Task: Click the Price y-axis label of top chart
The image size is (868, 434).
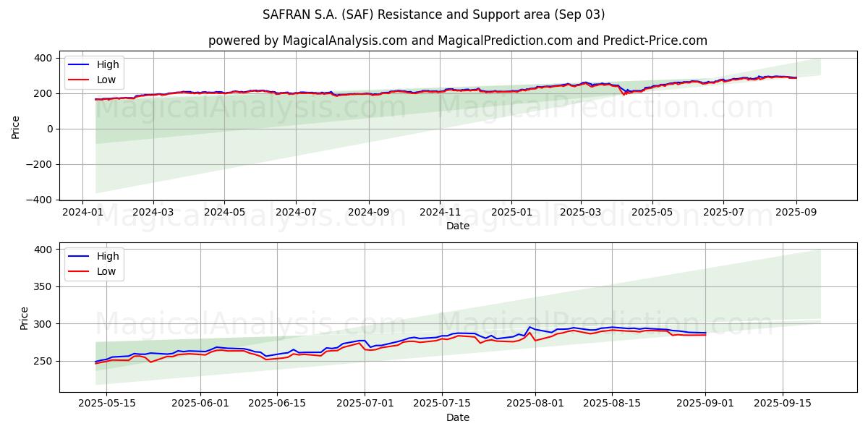Action: (x=15, y=128)
